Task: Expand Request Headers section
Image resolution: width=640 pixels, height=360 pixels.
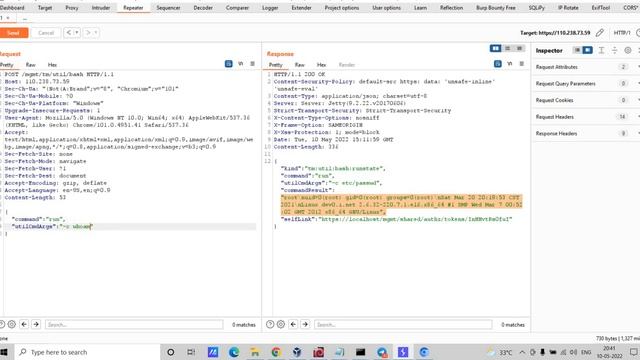Action: click(x=586, y=117)
